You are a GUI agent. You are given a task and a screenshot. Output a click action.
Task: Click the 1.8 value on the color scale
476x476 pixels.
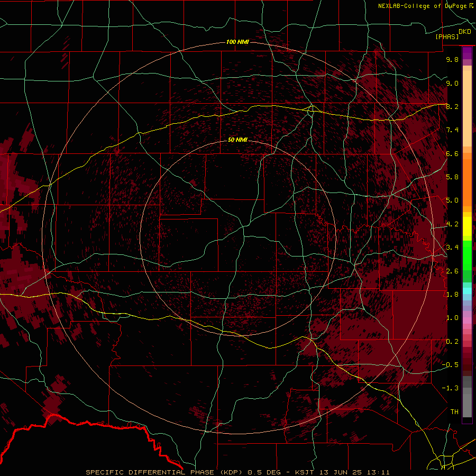(452, 295)
